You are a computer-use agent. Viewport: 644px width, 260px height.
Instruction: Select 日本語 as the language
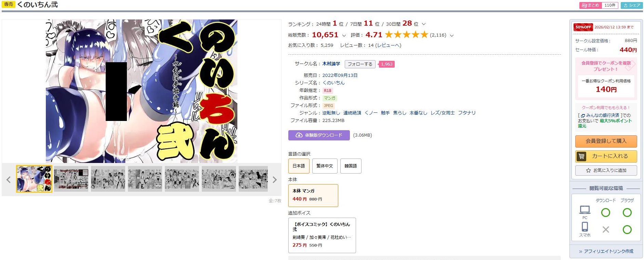pyautogui.click(x=299, y=166)
